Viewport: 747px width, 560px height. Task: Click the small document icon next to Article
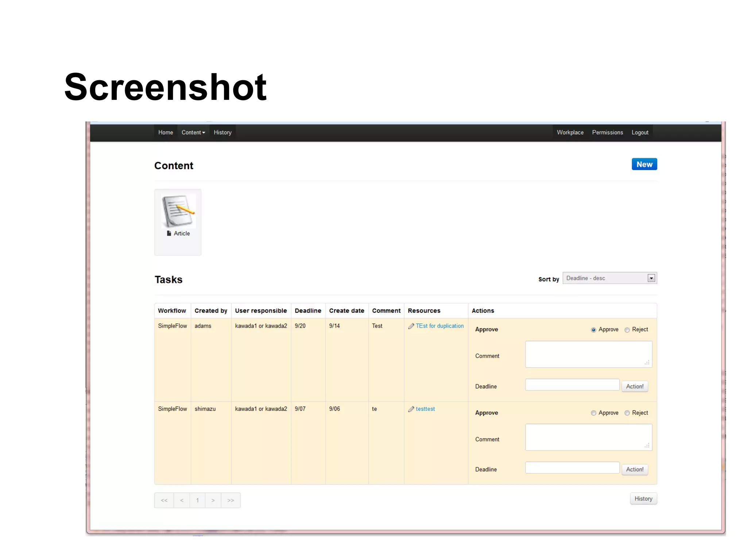[169, 233]
